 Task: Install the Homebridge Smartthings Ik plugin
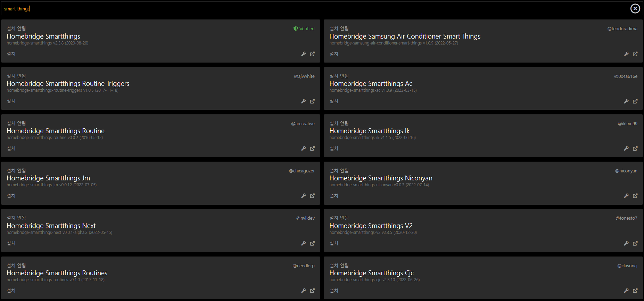334,148
